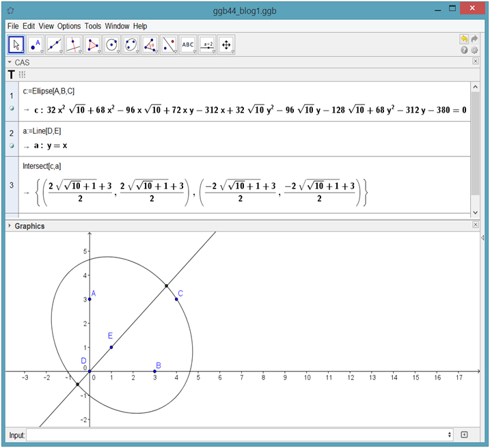Expand the Graphics view style bar triangle

pos(10,225)
